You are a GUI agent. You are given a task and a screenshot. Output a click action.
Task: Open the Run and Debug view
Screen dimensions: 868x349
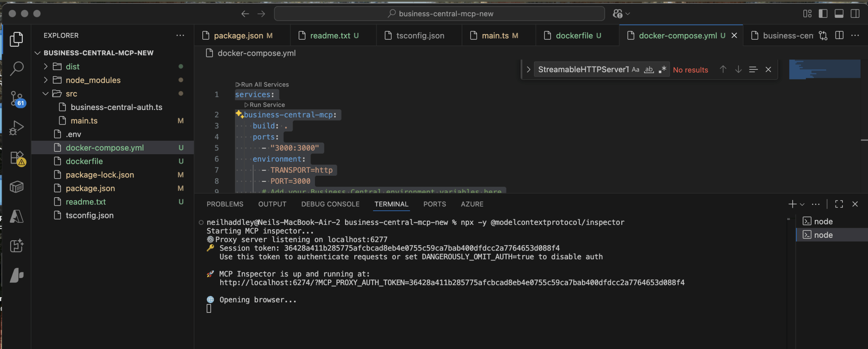[16, 128]
